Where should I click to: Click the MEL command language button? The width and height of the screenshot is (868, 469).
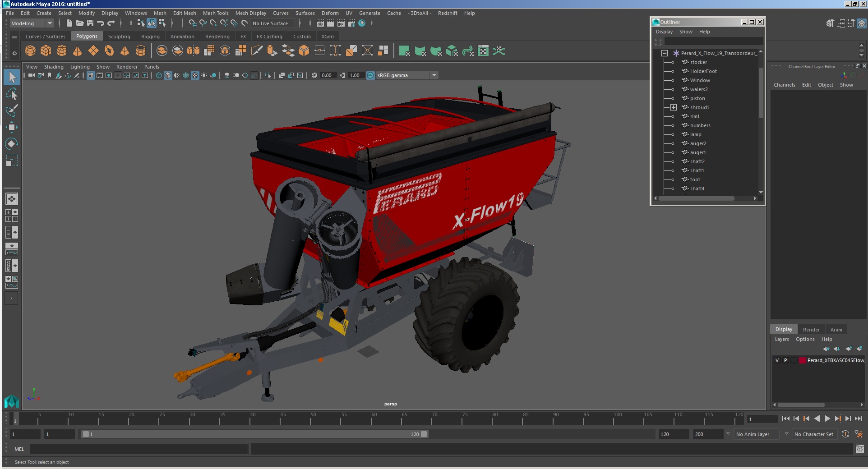click(x=19, y=449)
